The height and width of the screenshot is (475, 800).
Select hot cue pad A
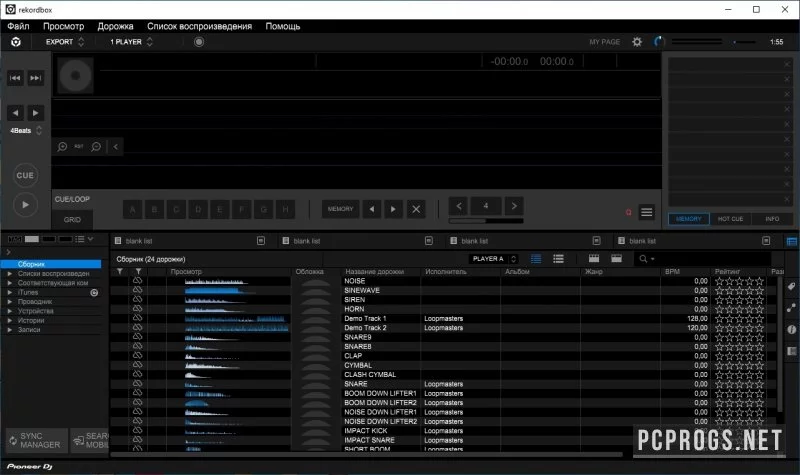coord(133,209)
